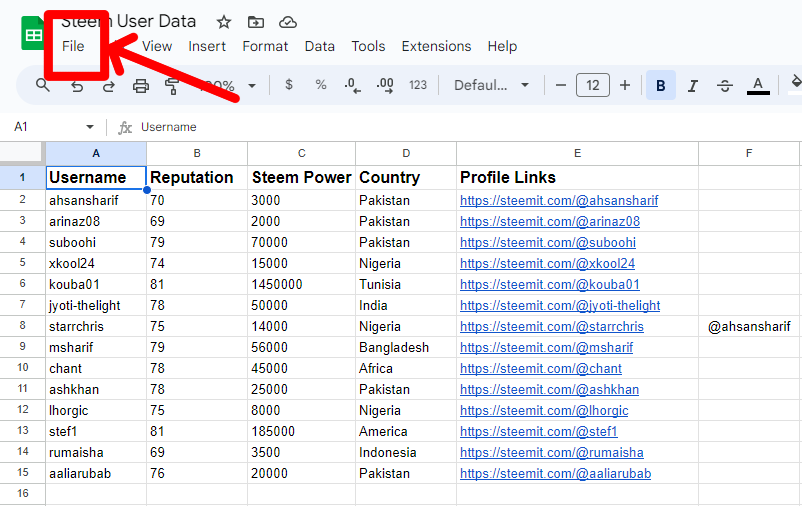The height and width of the screenshot is (506, 802).
Task: Format as currency with dollar icon
Action: click(289, 85)
